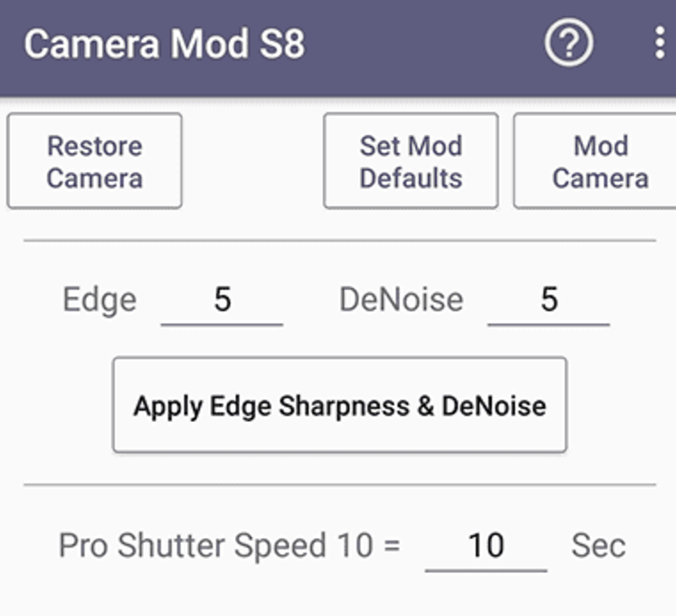Click the DeNoise label text
The height and width of the screenshot is (616, 676).
click(x=401, y=300)
